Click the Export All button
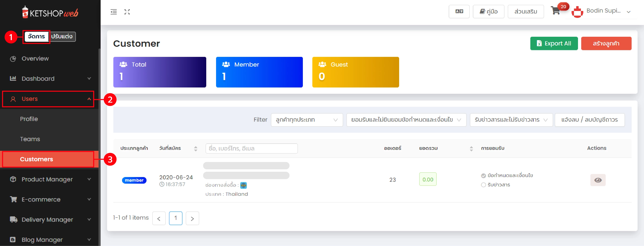The width and height of the screenshot is (644, 246). coord(554,43)
